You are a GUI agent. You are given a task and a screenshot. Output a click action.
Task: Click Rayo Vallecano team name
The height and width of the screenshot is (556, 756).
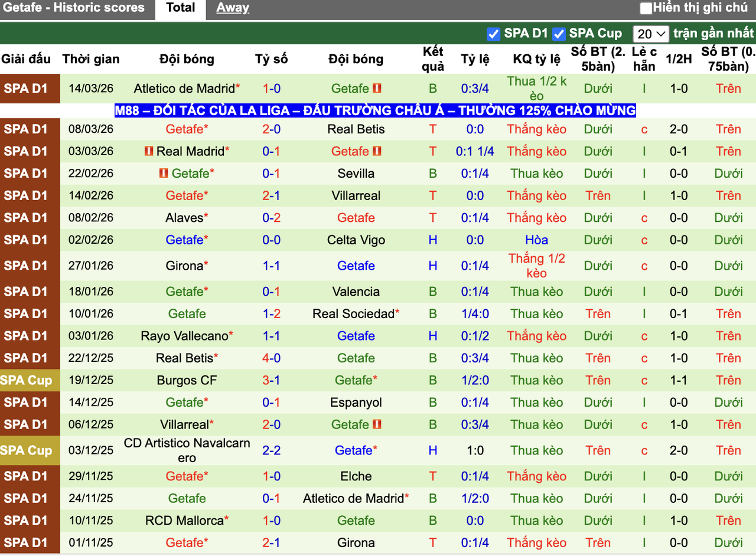coord(184,336)
